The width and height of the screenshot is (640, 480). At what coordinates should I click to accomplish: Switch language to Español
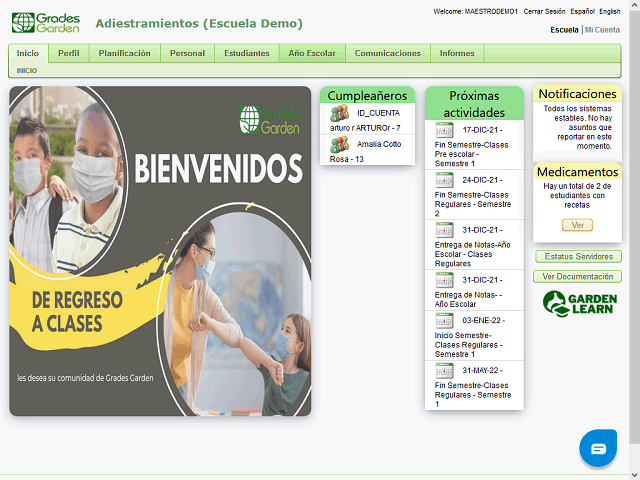(582, 11)
